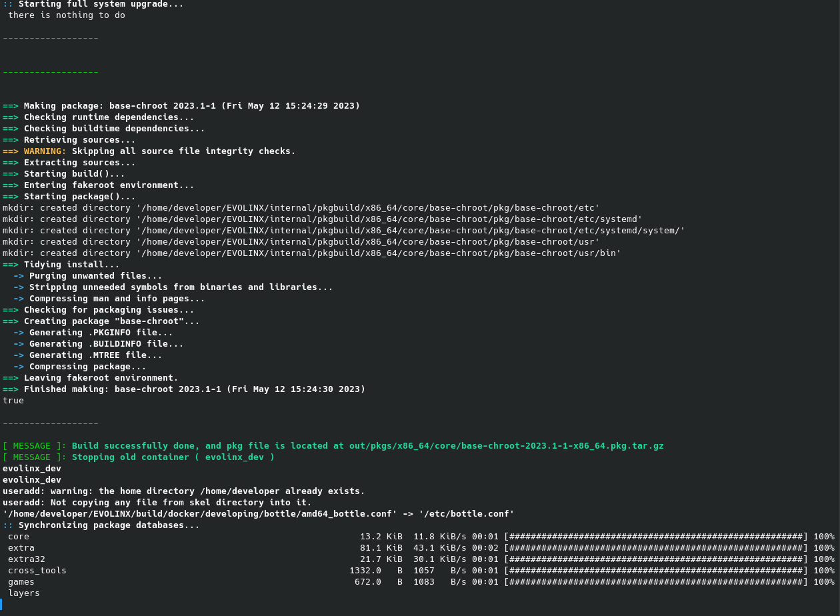
Task: Click 'Generating .MTREE file...' line
Action: (88, 355)
